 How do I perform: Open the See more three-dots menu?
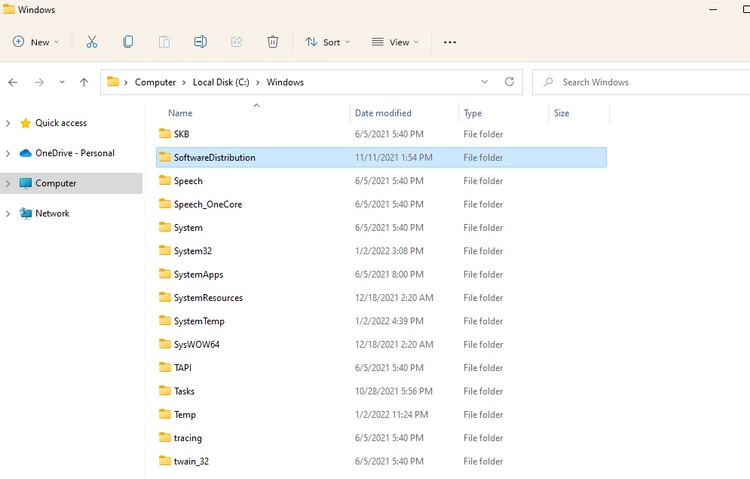[450, 42]
